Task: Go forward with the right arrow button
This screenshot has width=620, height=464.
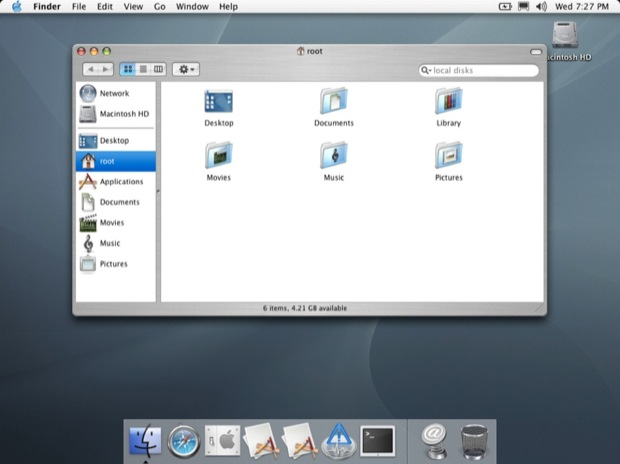Action: point(106,69)
